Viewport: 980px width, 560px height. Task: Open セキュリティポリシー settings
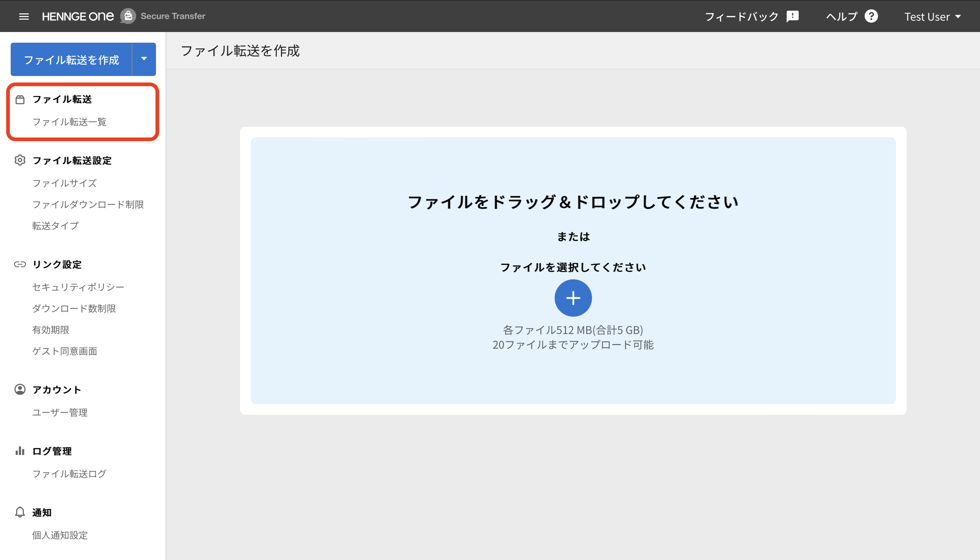78,287
